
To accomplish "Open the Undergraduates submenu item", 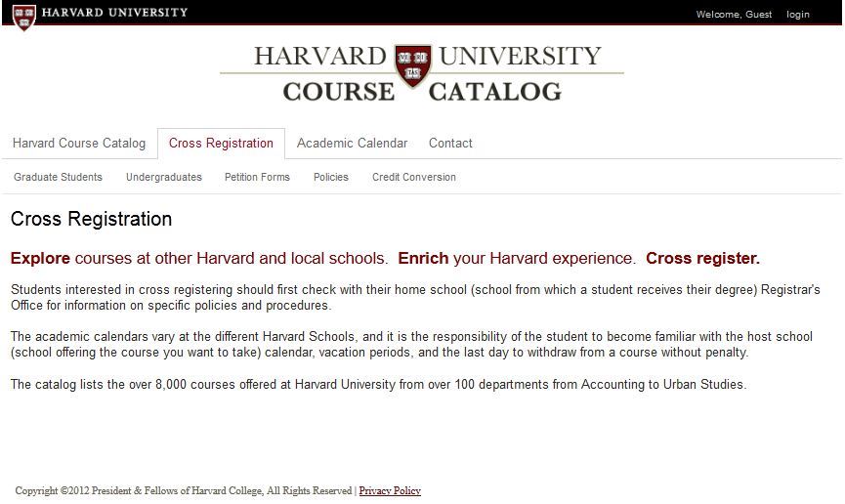I will coord(164,178).
